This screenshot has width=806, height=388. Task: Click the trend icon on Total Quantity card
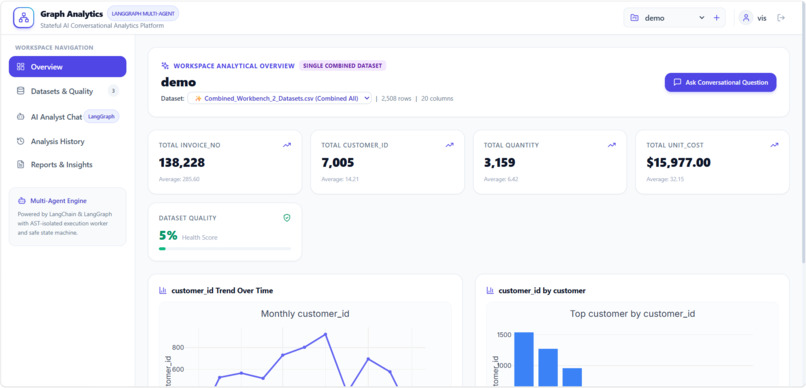[x=612, y=145]
